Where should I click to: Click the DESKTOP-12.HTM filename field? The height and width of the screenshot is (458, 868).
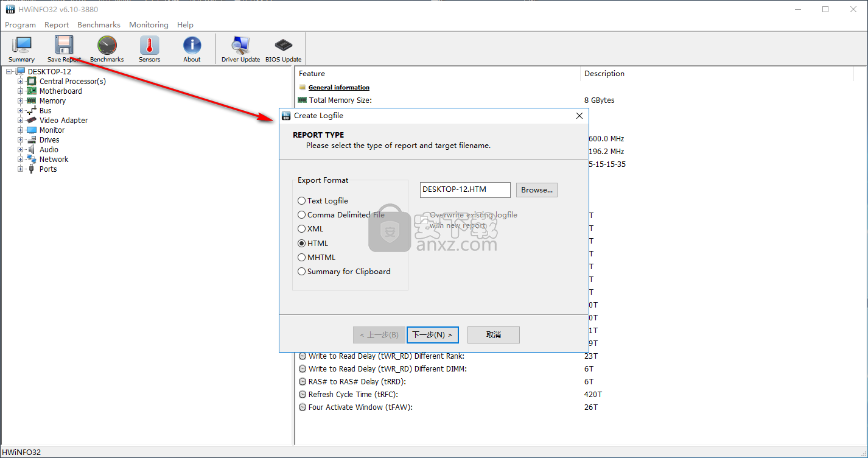(466, 190)
